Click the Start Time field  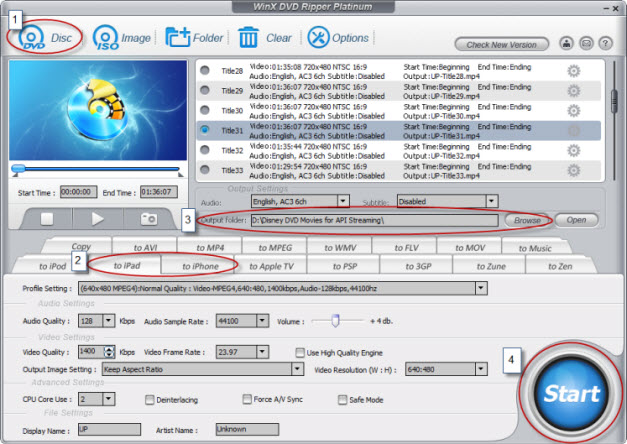point(78,192)
